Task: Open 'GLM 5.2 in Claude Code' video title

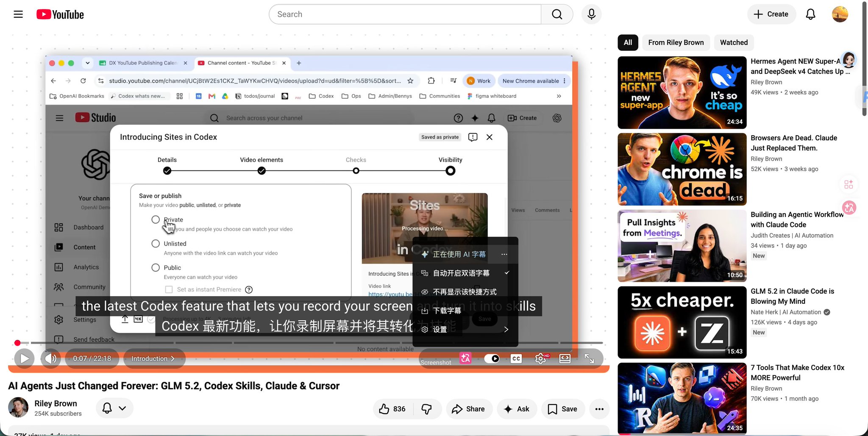Action: [792, 296]
